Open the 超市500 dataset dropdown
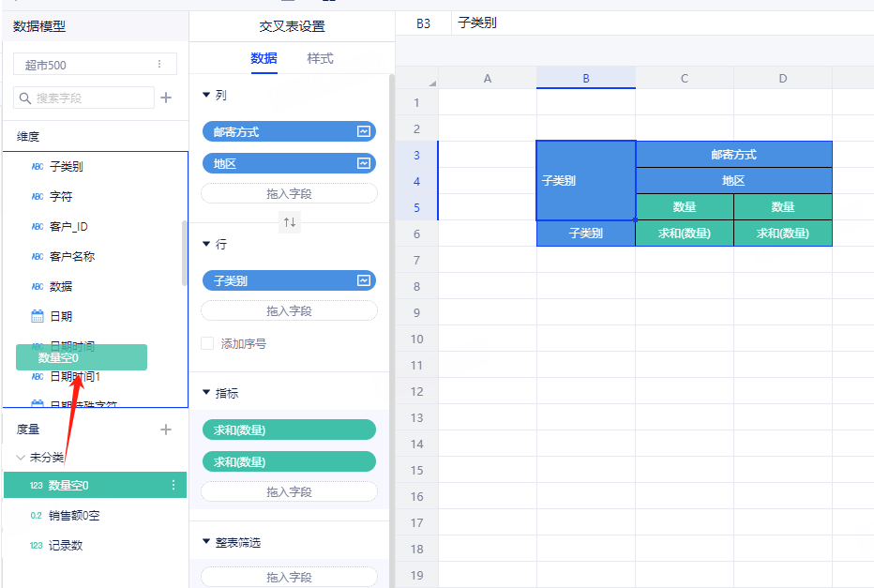874x588 pixels. pos(94,65)
